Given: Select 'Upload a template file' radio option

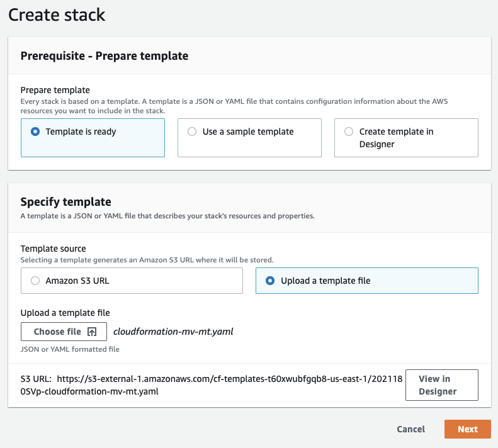Looking at the screenshot, I should click(270, 281).
